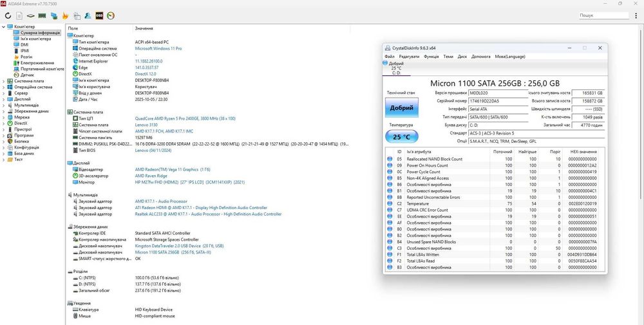Open the OSD panel toolbar icon

pyautogui.click(x=99, y=15)
